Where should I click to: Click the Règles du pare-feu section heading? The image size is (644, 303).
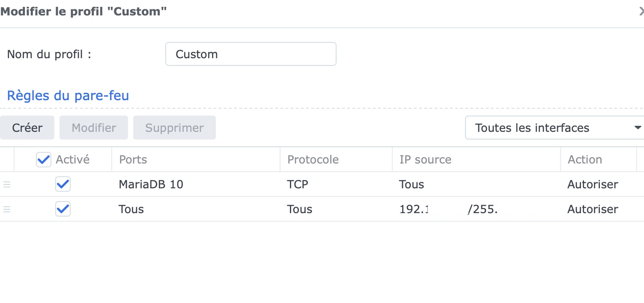pos(68,95)
